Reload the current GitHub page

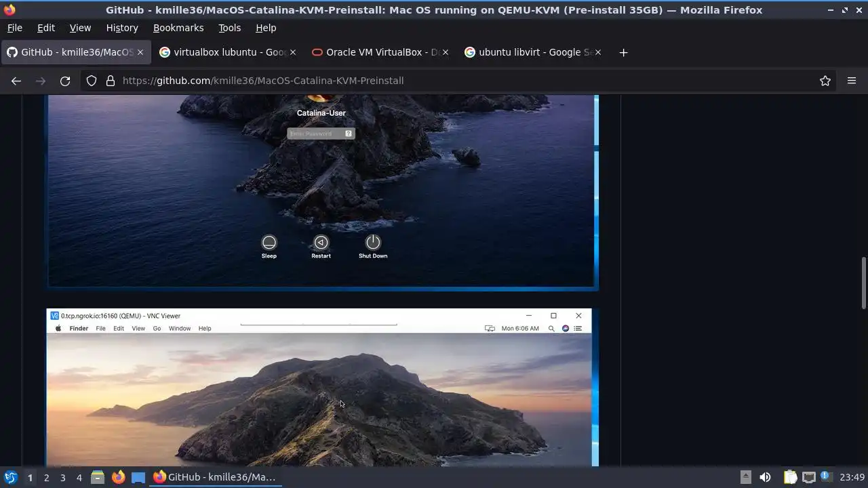pyautogui.click(x=65, y=81)
